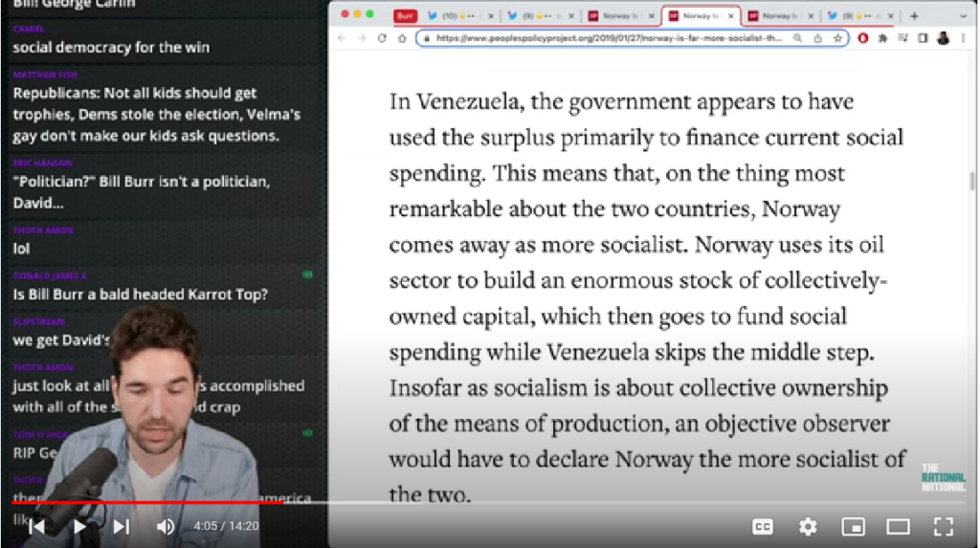Open the browser three-dots menu
The image size is (980, 548).
(x=963, y=38)
